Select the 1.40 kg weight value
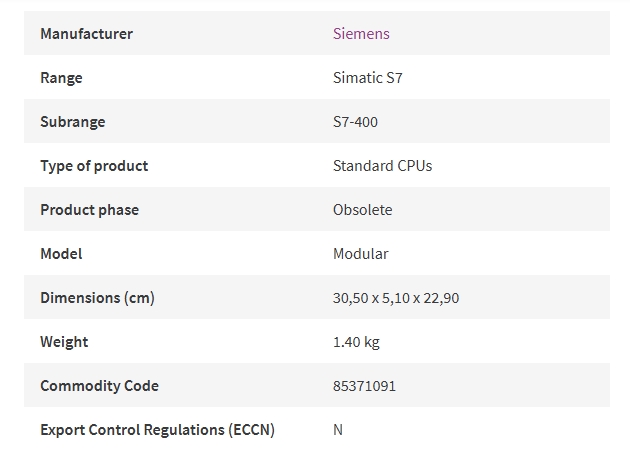The height and width of the screenshot is (456, 630). click(x=356, y=342)
